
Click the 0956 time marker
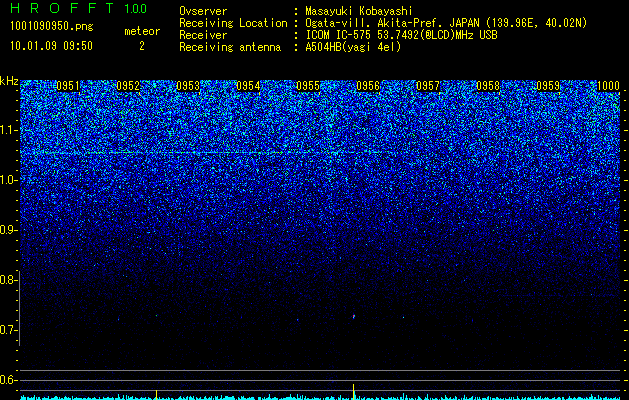pos(368,86)
